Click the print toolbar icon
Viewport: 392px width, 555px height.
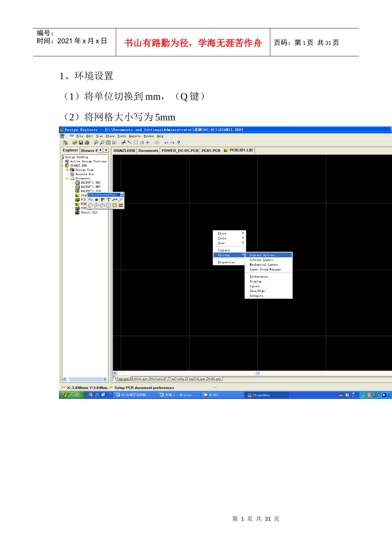coord(87,142)
